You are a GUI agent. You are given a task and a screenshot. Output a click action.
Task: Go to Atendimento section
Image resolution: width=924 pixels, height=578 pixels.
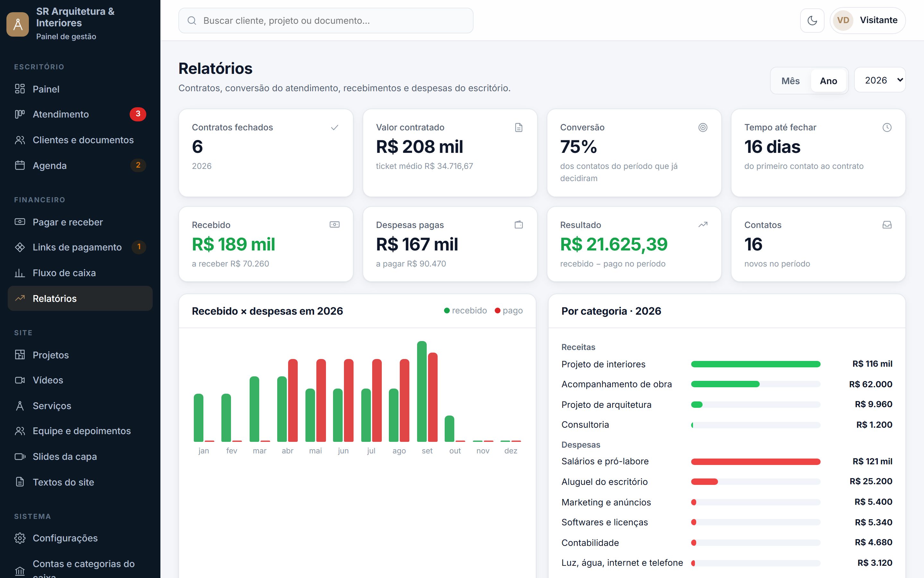coord(80,114)
